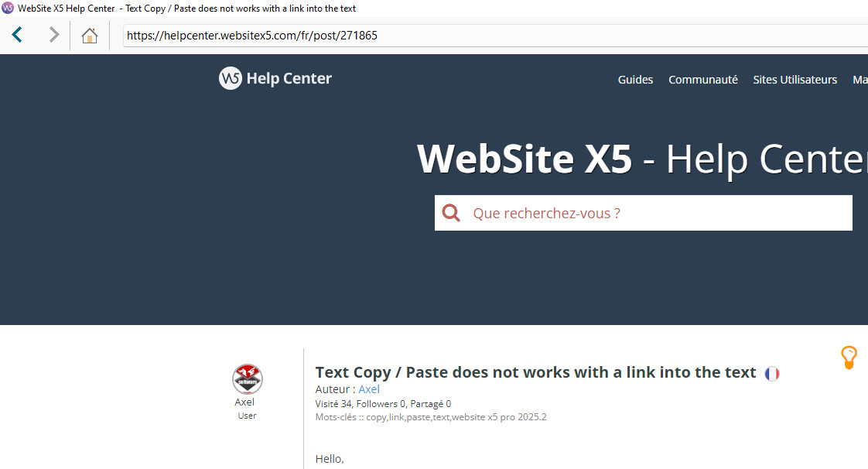This screenshot has height=469, width=868.
Task: Click the URL address field
Action: tap(495, 36)
